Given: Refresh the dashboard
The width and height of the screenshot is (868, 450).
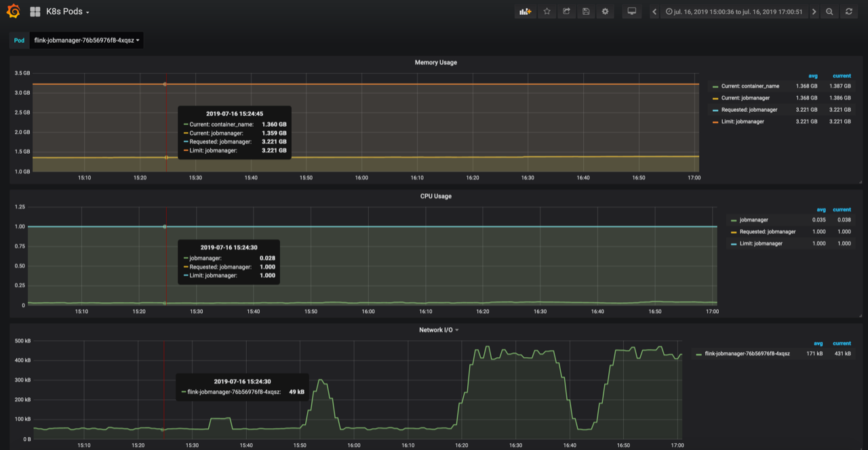Looking at the screenshot, I should [848, 12].
